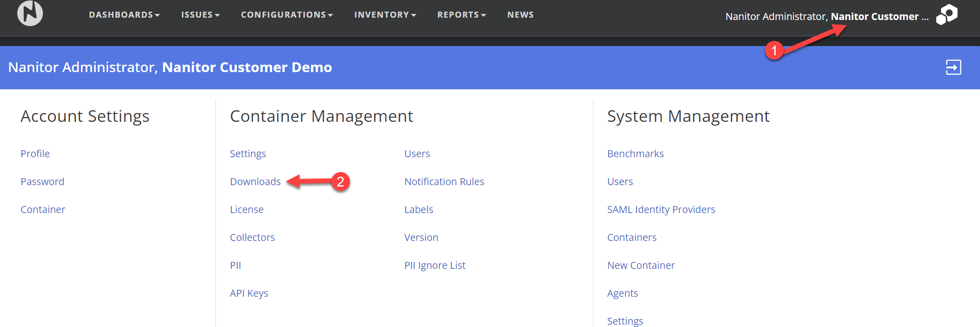Image resolution: width=980 pixels, height=327 pixels.
Task: Go to the Password settings link
Action: click(x=42, y=182)
